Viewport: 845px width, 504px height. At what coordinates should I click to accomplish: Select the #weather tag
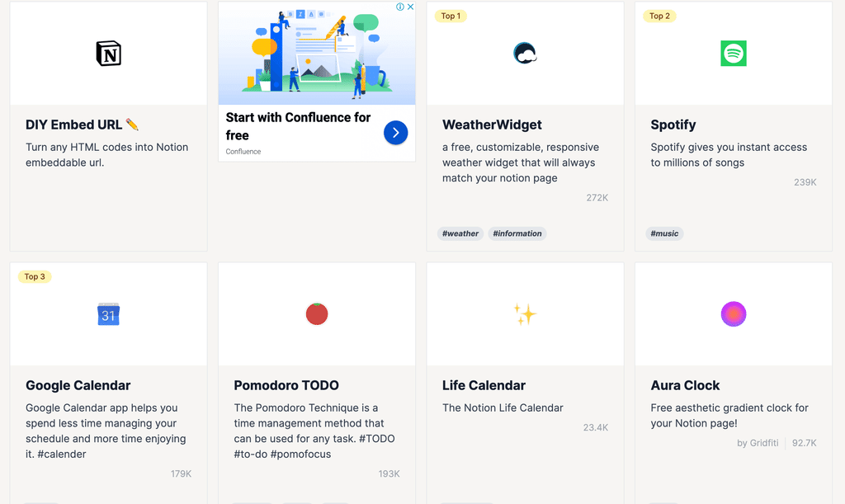point(460,233)
